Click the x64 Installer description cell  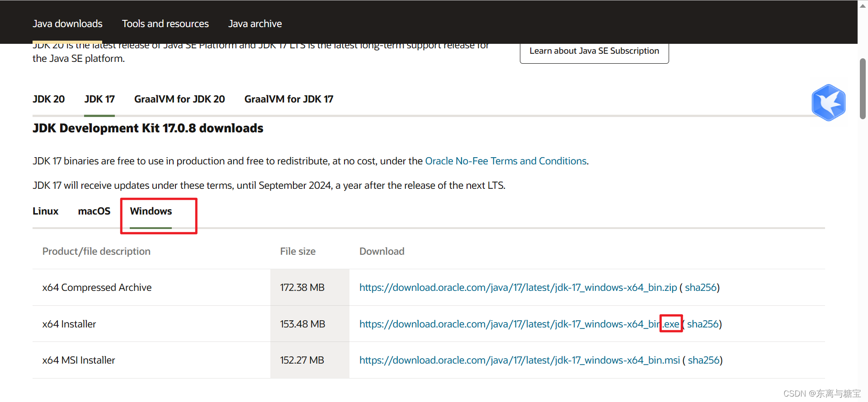pos(69,324)
